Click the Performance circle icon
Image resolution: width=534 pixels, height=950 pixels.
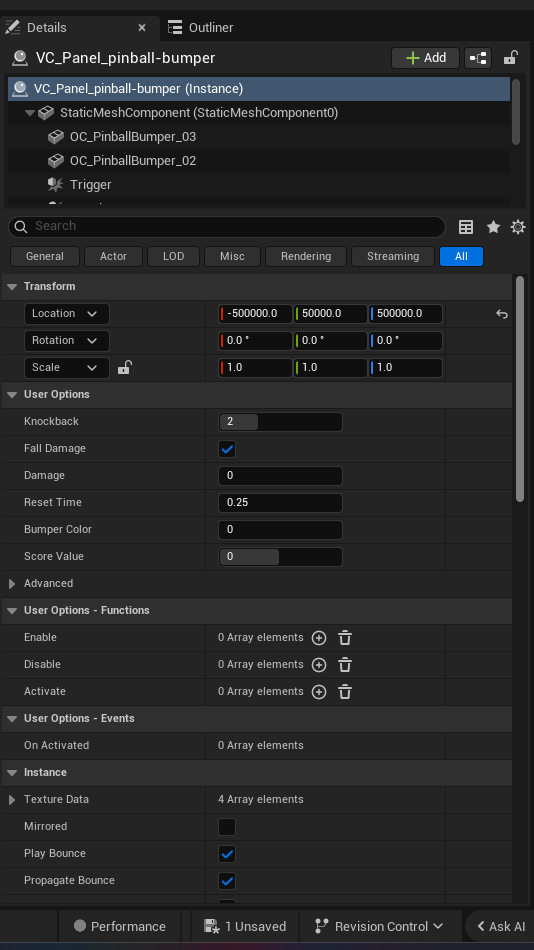79,926
